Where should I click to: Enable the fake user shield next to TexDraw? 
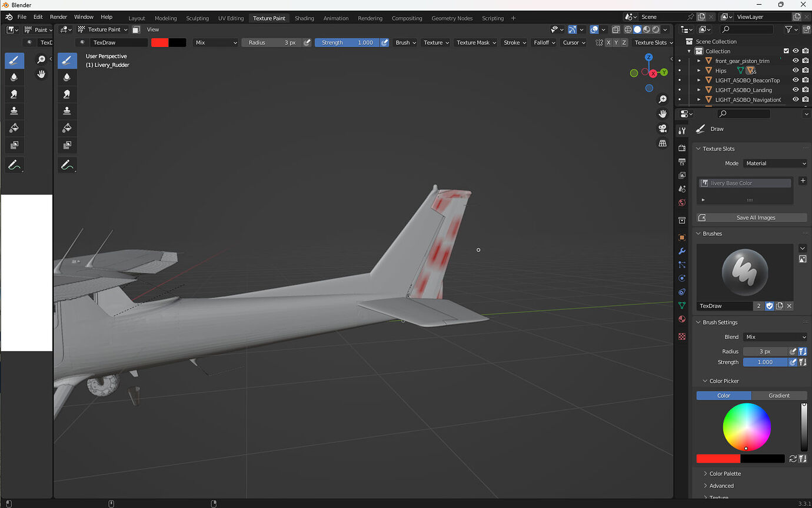(769, 306)
